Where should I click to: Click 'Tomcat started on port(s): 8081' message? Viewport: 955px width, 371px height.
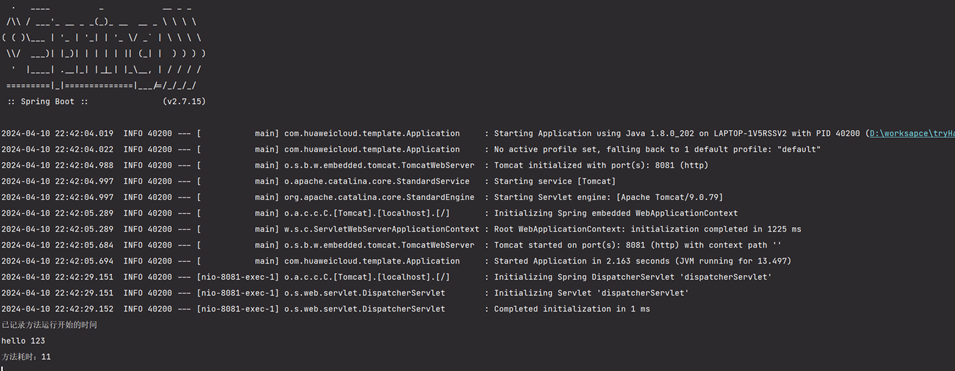point(638,245)
